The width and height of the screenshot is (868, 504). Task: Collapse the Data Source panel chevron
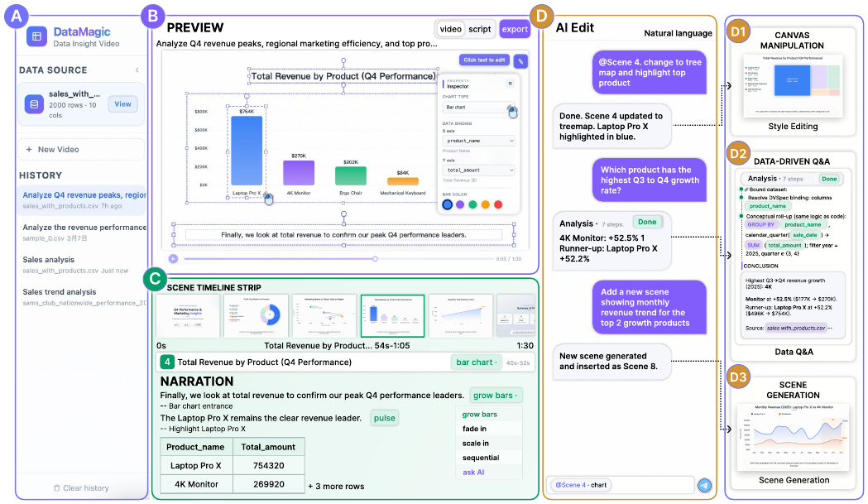(137, 70)
